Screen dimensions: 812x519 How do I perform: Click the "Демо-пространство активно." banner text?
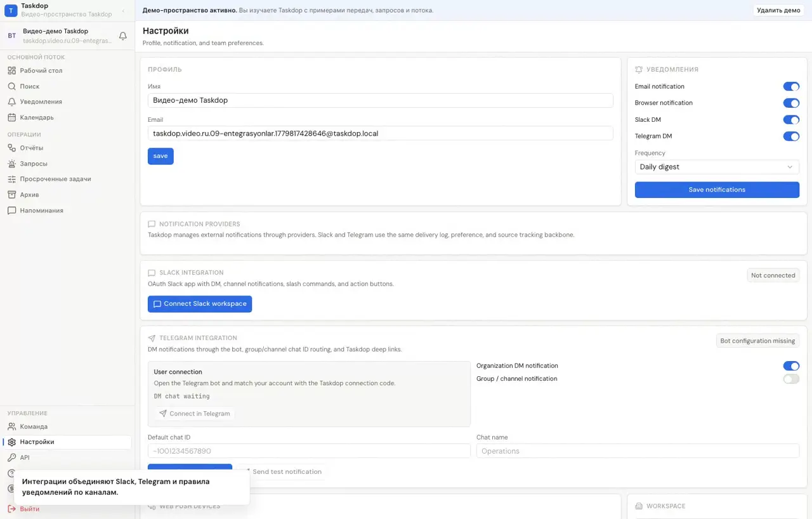(190, 10)
